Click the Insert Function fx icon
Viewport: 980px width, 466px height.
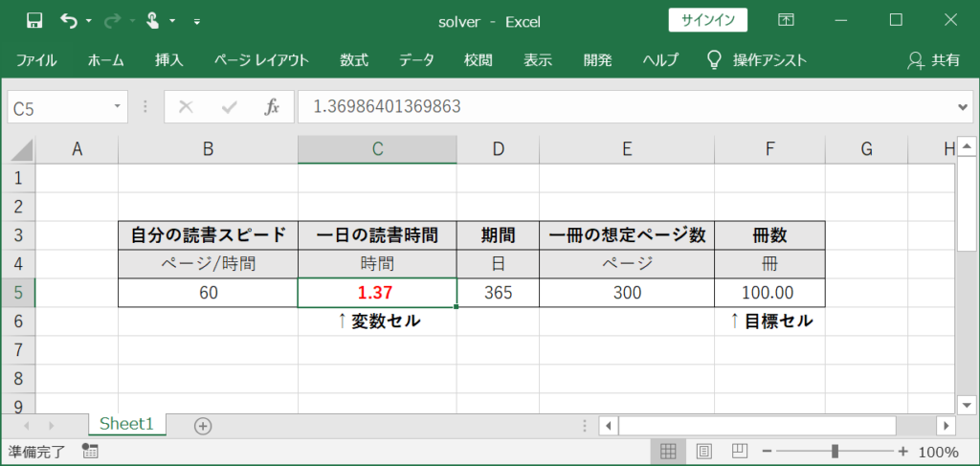(x=272, y=107)
